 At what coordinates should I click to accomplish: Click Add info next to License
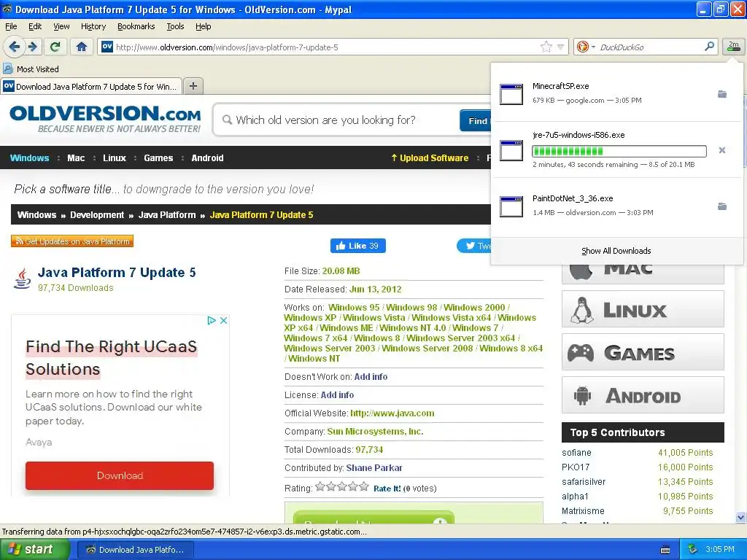click(337, 394)
